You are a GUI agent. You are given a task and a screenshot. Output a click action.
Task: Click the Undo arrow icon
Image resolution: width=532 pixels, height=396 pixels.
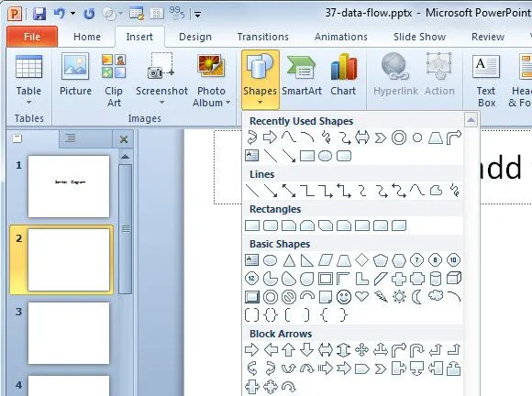(x=60, y=14)
